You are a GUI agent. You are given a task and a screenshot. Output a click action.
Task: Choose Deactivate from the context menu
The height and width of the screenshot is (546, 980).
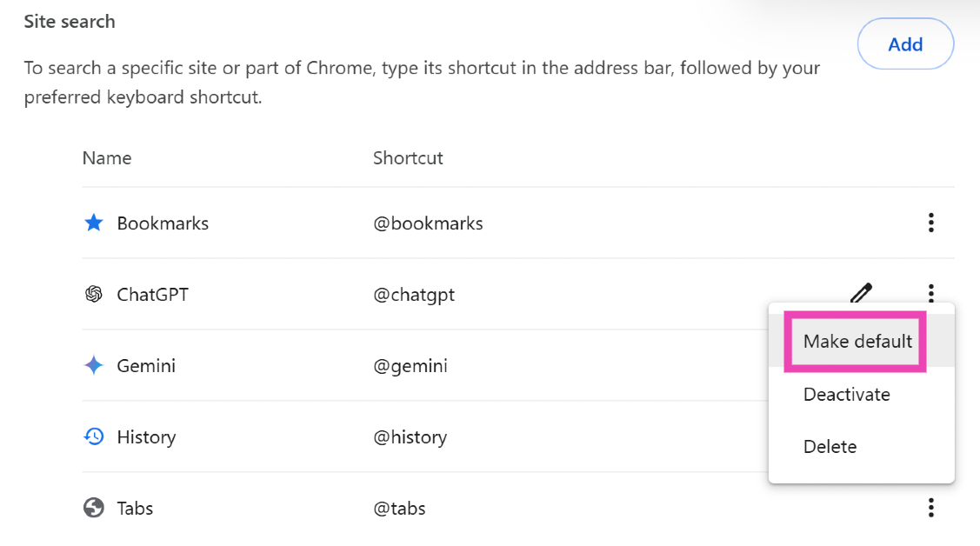coord(846,395)
